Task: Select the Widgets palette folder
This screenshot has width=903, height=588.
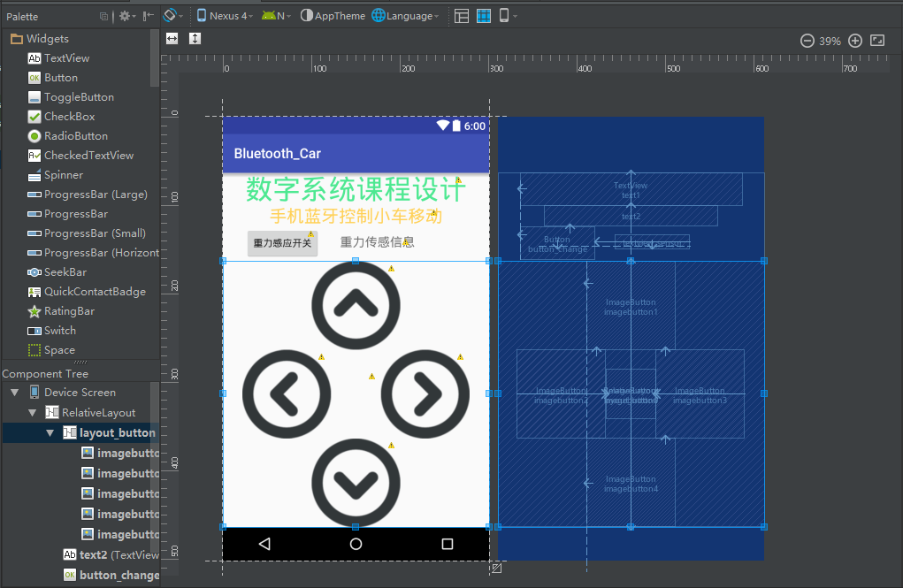Action: [40, 39]
